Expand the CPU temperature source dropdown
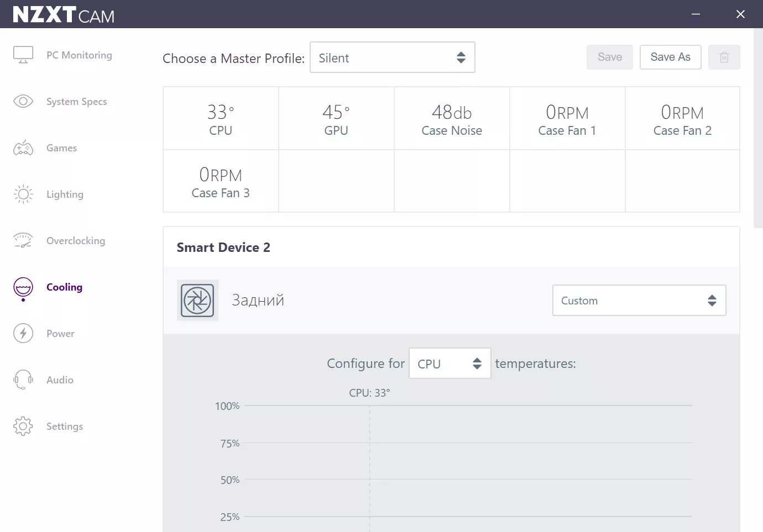The height and width of the screenshot is (532, 763). point(450,364)
